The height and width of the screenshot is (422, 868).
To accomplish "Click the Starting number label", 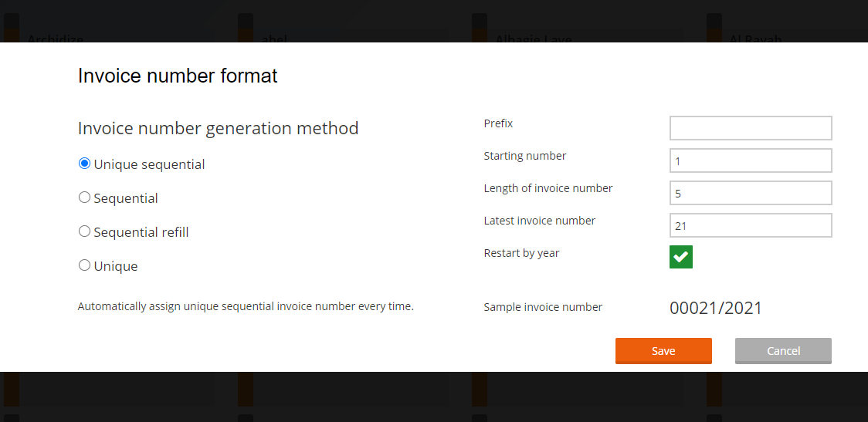I will pyautogui.click(x=525, y=156).
